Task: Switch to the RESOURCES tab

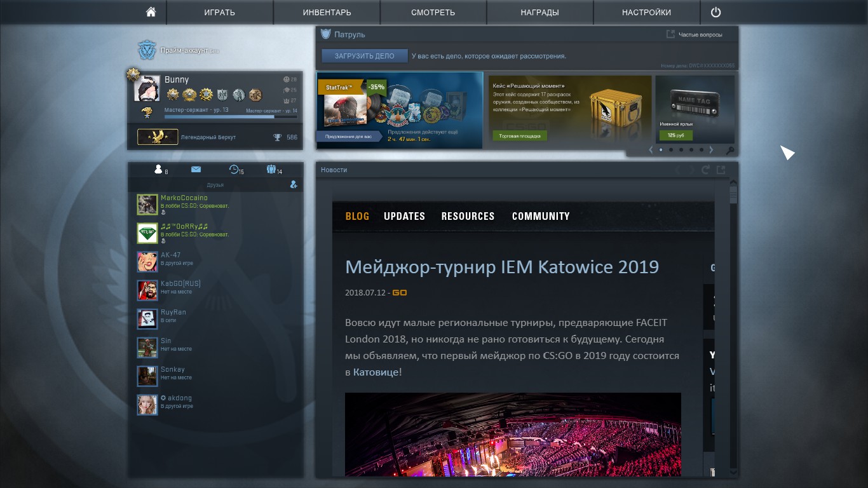Action: click(468, 216)
